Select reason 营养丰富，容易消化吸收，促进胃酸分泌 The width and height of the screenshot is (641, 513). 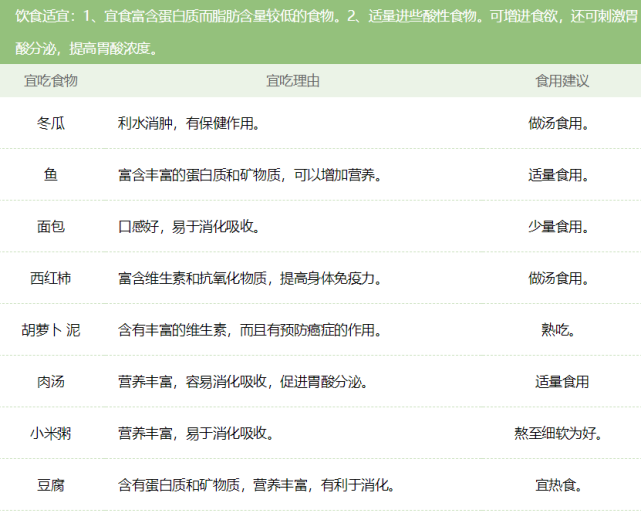click(x=243, y=382)
